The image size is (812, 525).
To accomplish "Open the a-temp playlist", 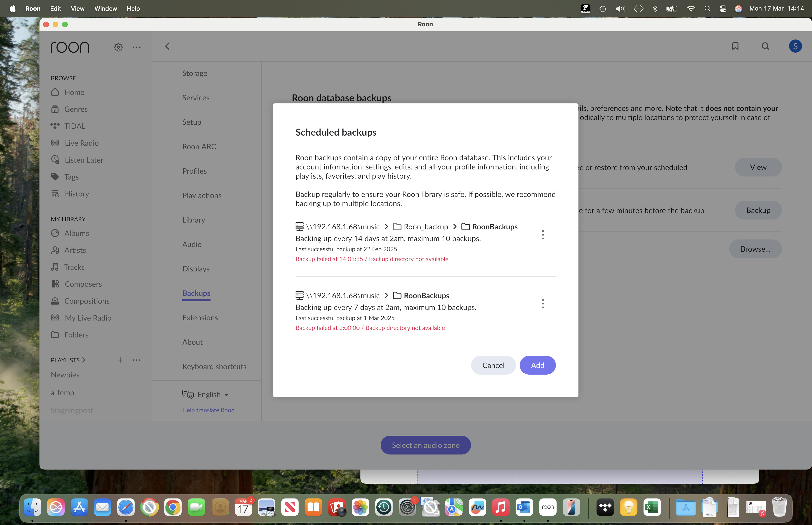I will coord(62,393).
